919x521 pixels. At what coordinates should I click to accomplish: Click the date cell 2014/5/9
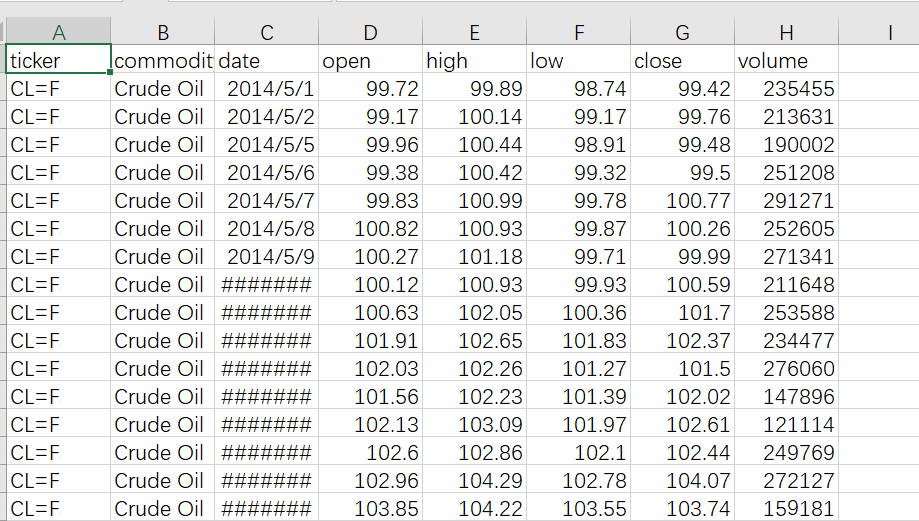pos(266,257)
